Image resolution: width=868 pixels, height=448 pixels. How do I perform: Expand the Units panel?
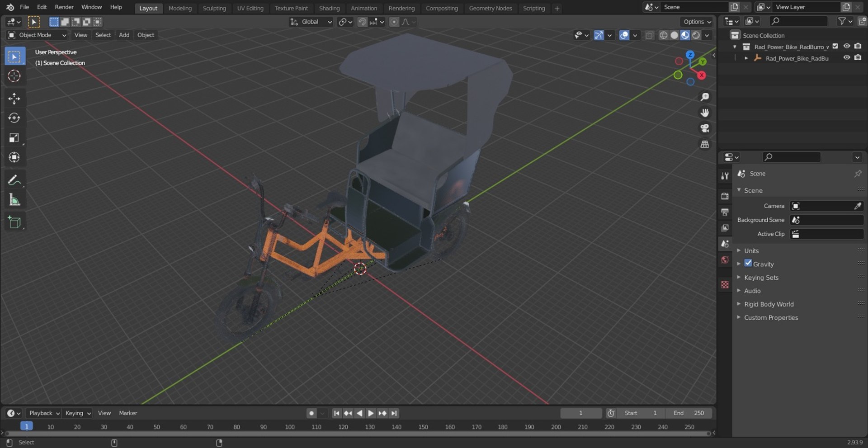(751, 251)
